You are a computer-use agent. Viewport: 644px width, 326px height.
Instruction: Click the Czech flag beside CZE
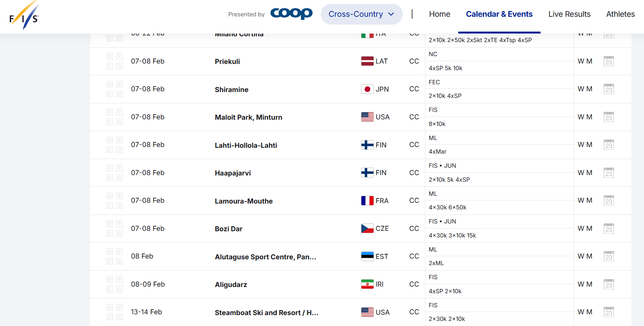coord(367,229)
